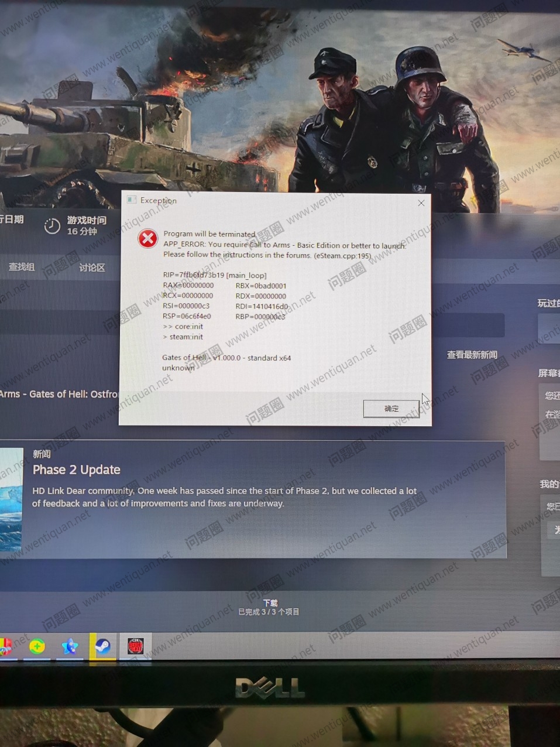Close the Exception dialog with X
The height and width of the screenshot is (747, 560).
pyautogui.click(x=421, y=203)
